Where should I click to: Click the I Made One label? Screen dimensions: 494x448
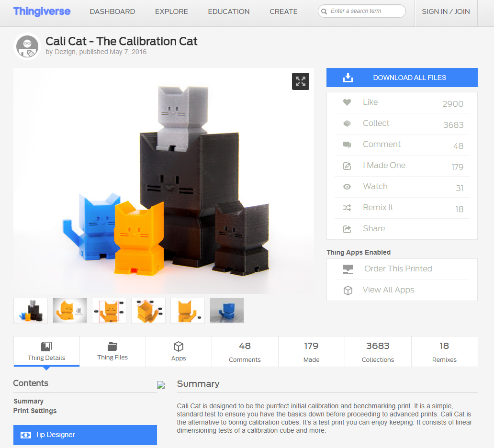[x=384, y=166]
